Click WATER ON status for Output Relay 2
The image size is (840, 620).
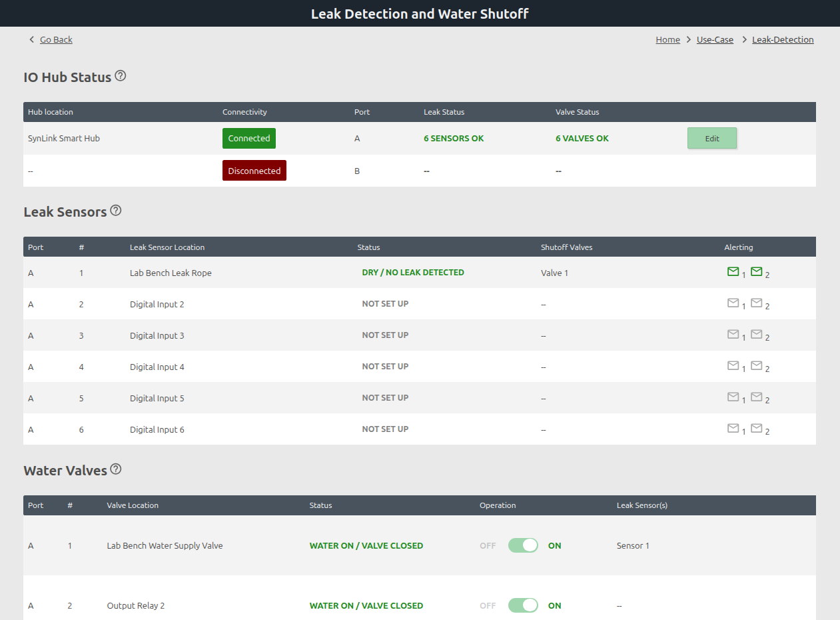366,605
